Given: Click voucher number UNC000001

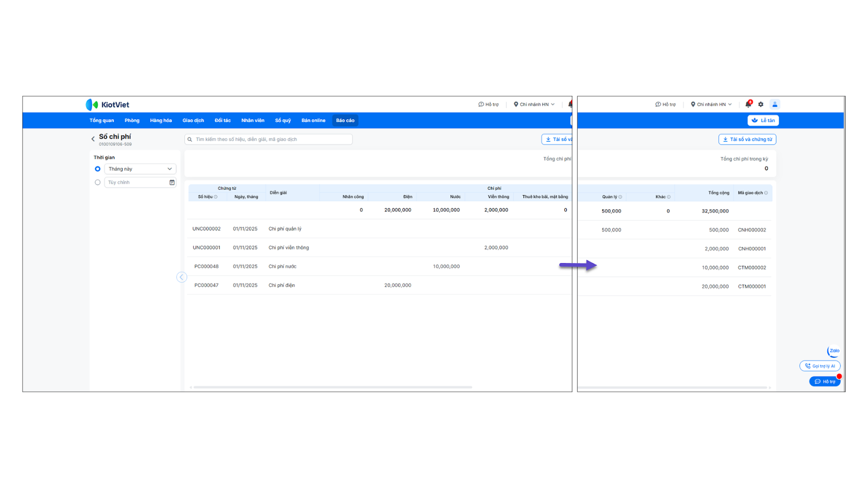Looking at the screenshot, I should tap(207, 248).
